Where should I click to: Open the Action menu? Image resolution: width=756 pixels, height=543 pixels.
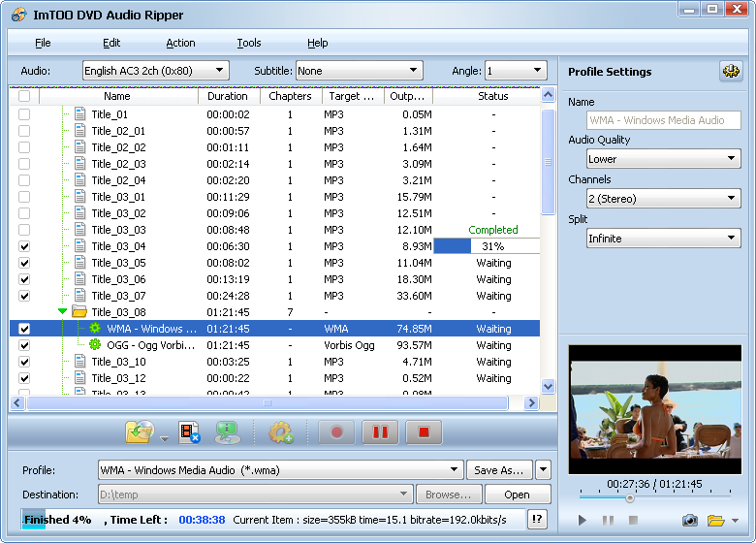(181, 43)
